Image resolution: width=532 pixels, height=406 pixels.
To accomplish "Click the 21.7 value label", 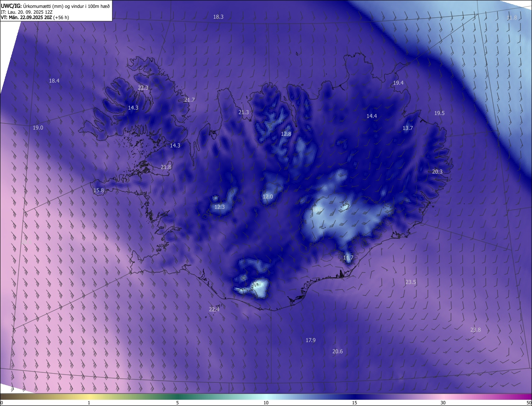I will 190,100.
